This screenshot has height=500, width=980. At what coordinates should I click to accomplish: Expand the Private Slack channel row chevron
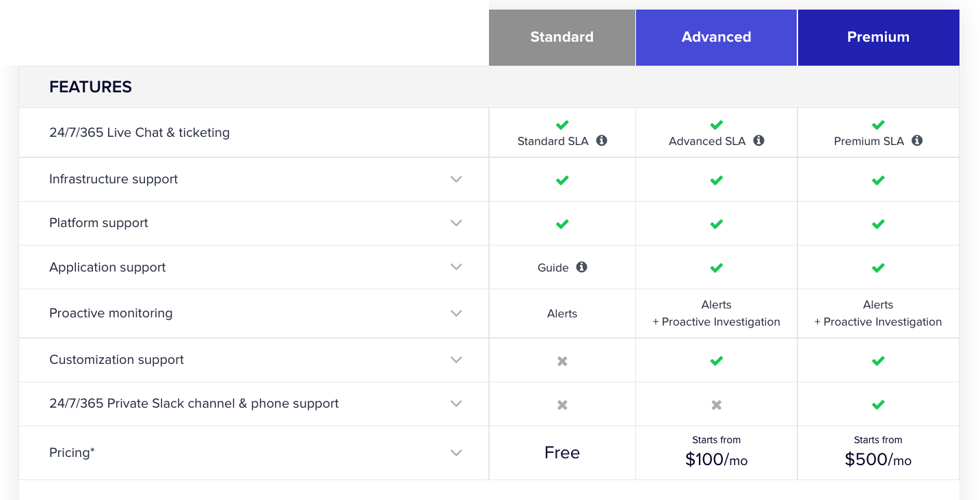(x=456, y=404)
